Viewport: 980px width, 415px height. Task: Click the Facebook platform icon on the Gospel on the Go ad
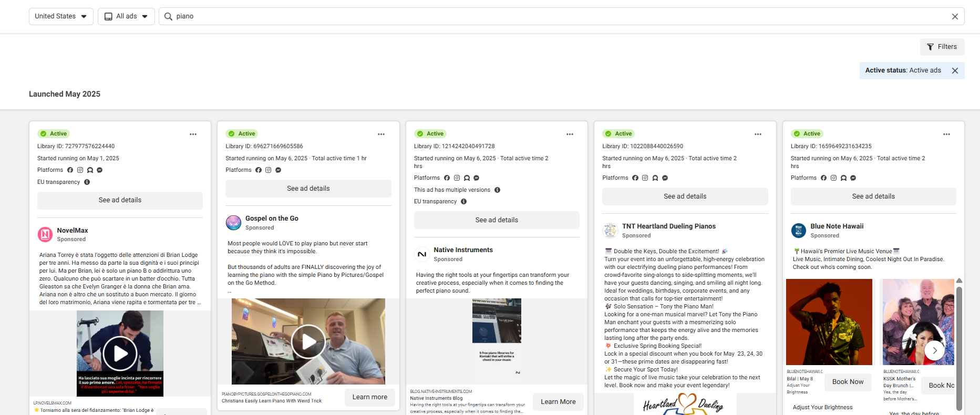click(259, 170)
